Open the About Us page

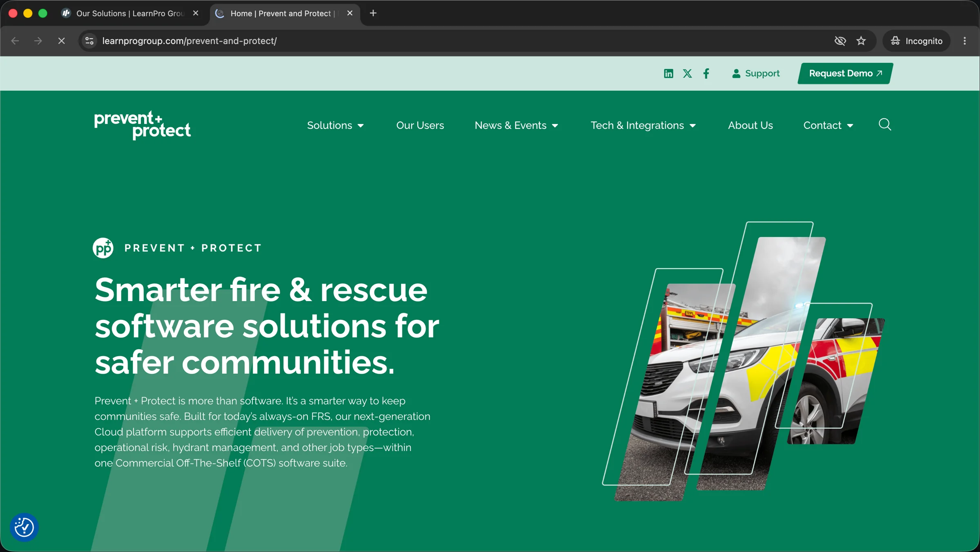(751, 125)
